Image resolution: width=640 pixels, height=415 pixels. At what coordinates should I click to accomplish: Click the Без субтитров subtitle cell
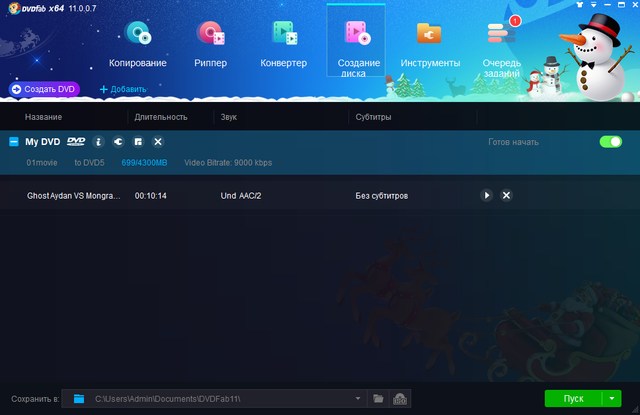coord(382,196)
